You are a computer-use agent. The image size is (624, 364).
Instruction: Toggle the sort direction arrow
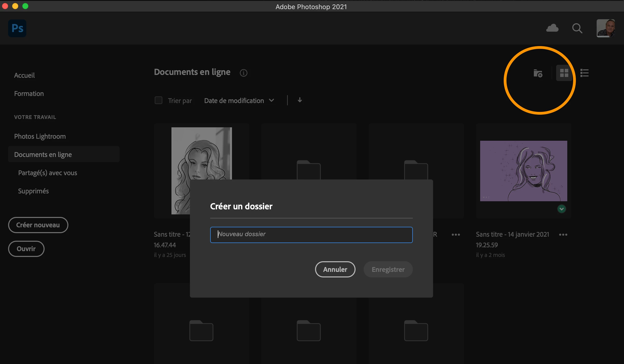300,100
